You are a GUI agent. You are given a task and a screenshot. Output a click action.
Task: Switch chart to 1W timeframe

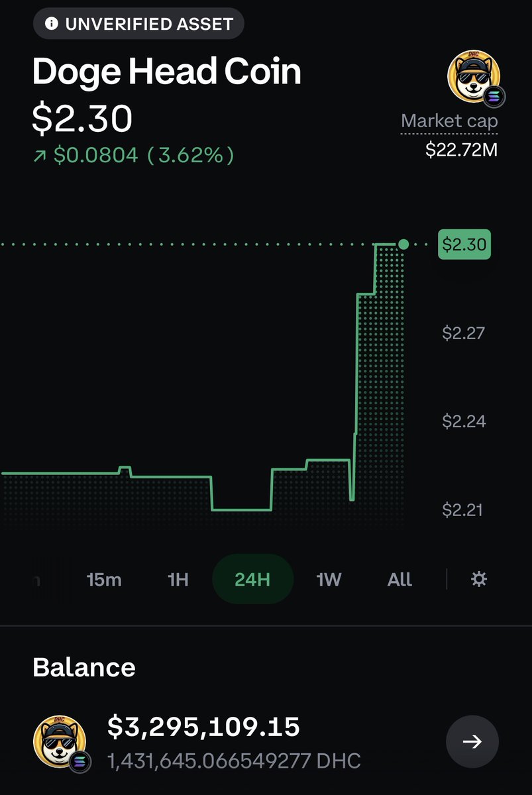[329, 580]
